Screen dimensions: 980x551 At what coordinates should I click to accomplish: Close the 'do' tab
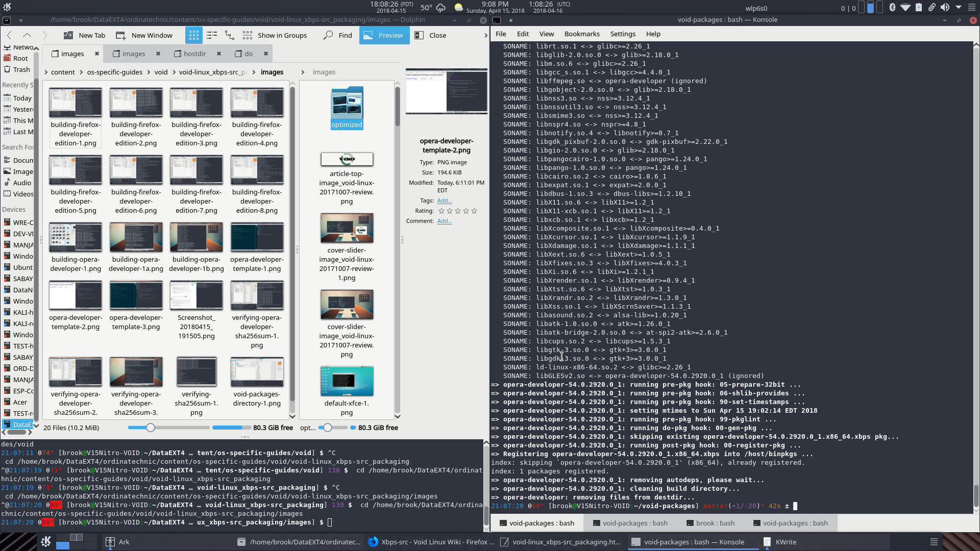click(x=265, y=54)
